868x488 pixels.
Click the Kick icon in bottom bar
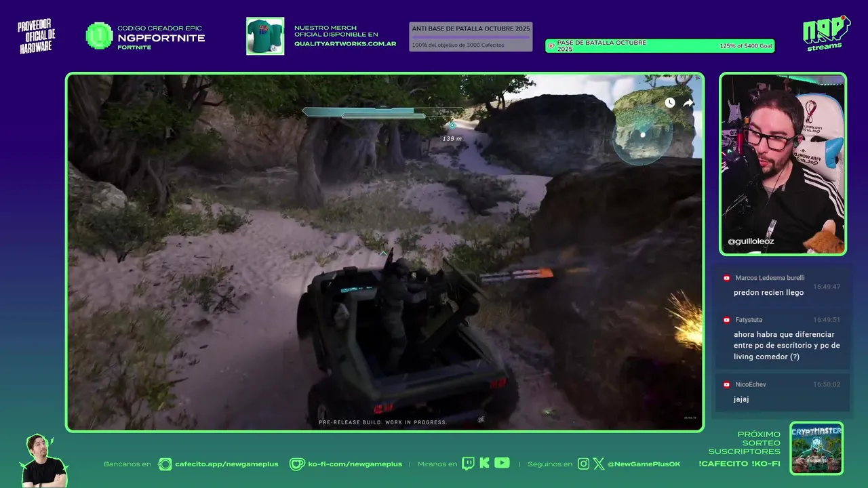tap(484, 464)
